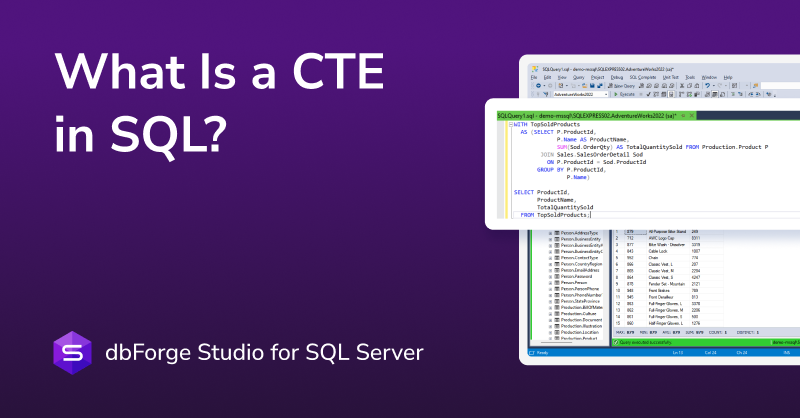Select Person.PersonPhone table in tree
The image size is (800, 418).
580,289
